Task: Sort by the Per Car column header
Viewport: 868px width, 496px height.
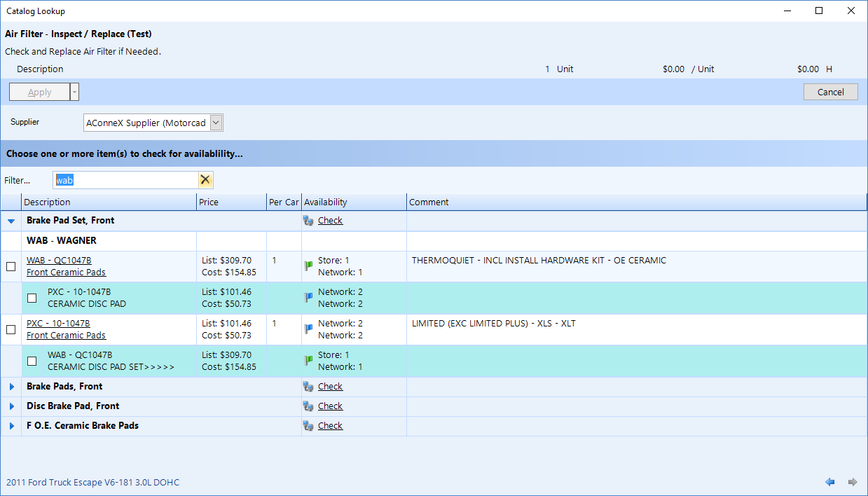Action: pos(284,202)
